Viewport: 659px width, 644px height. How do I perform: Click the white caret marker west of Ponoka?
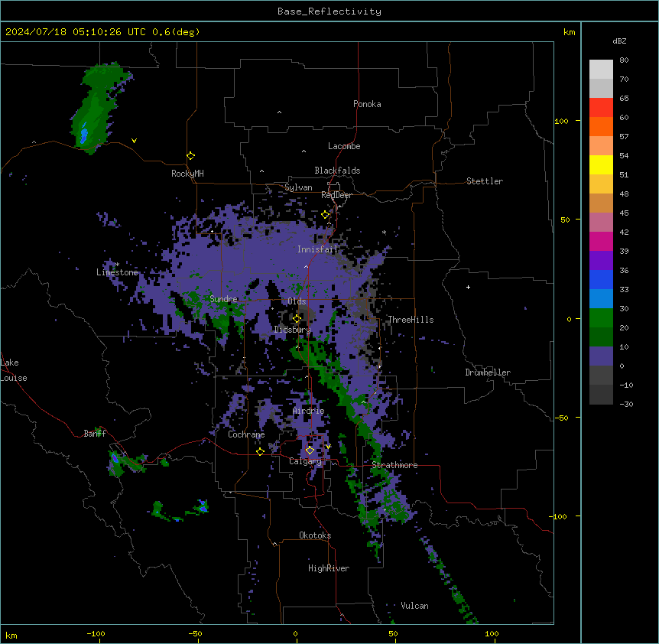coord(280,112)
